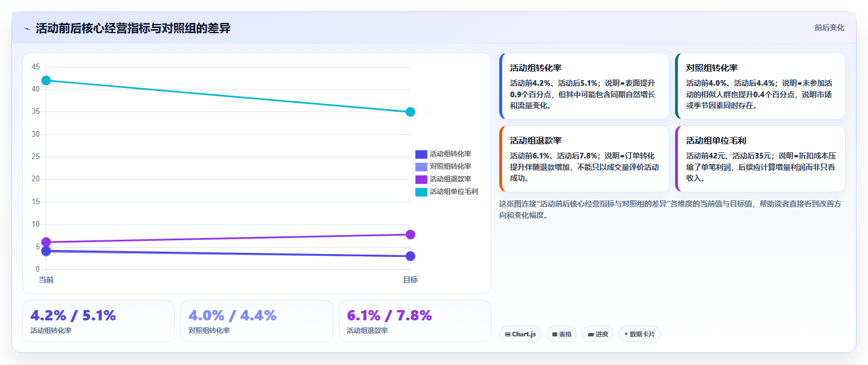Screen dimensions: 868x365
Task: Click legend label 活动组转化率
Action: 451,154
